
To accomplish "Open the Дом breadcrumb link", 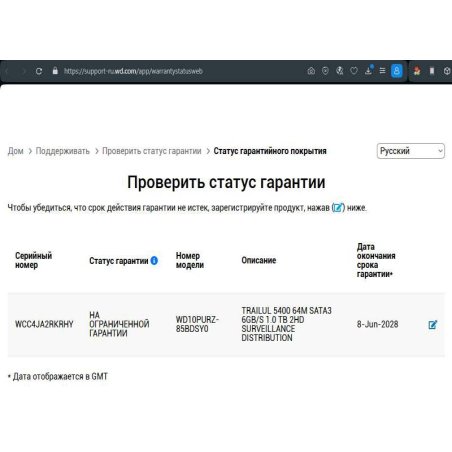I will [15, 151].
